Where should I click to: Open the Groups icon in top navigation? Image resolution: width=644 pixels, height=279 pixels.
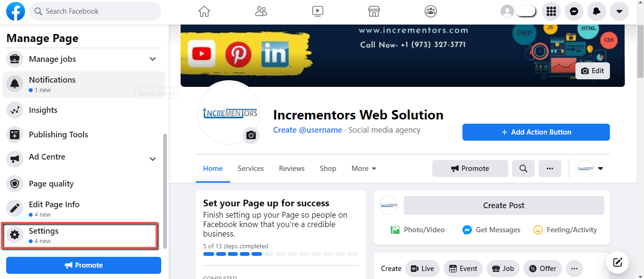(431, 11)
